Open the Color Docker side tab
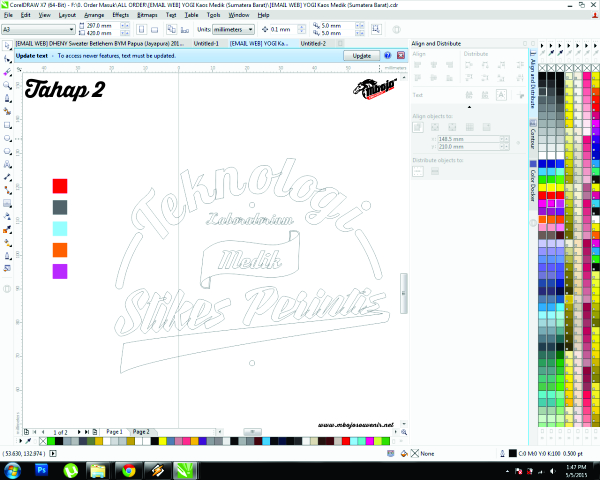Image resolution: width=600 pixels, height=480 pixels. [x=533, y=183]
